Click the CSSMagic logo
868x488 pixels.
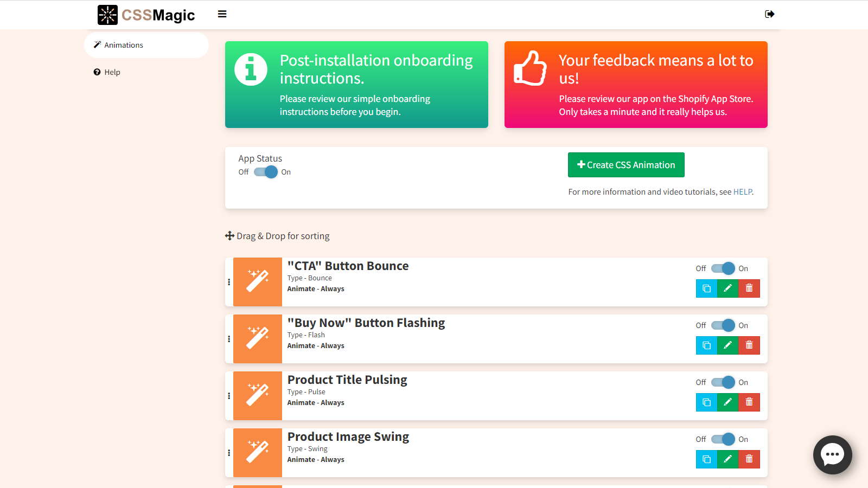(x=146, y=15)
